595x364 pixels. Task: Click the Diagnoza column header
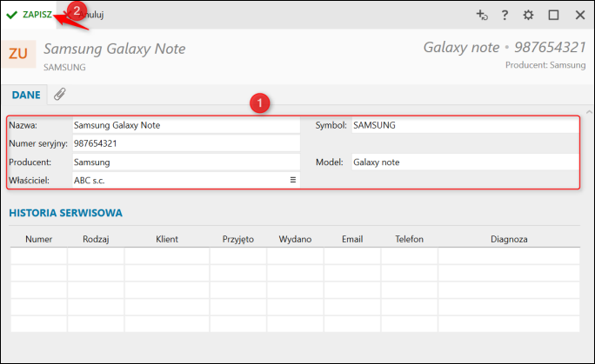tap(509, 239)
